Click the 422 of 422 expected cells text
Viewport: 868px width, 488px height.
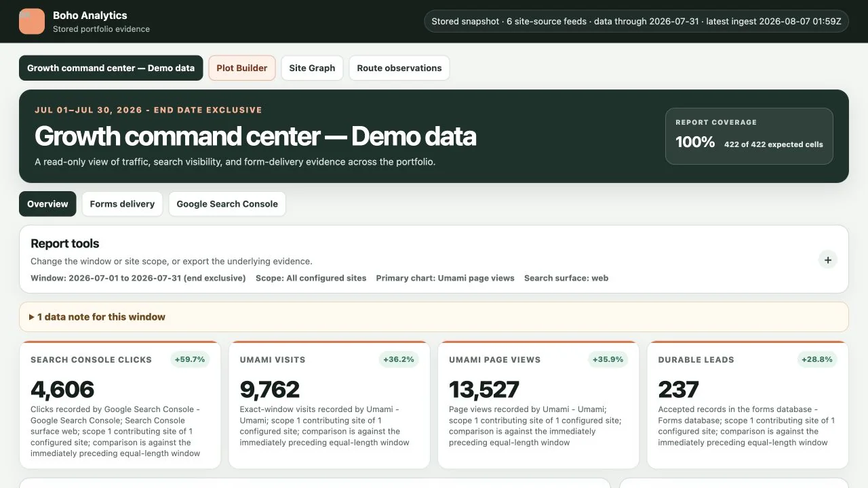coord(774,144)
